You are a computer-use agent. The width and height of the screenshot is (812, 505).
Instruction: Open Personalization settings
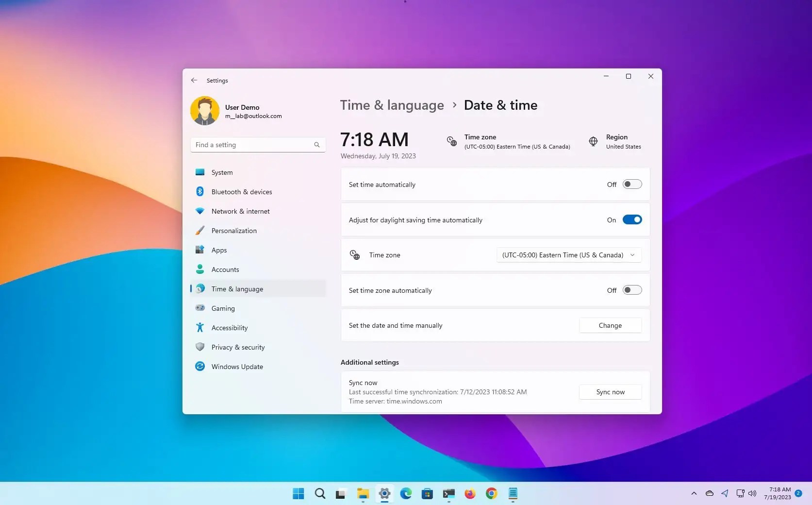[234, 231]
